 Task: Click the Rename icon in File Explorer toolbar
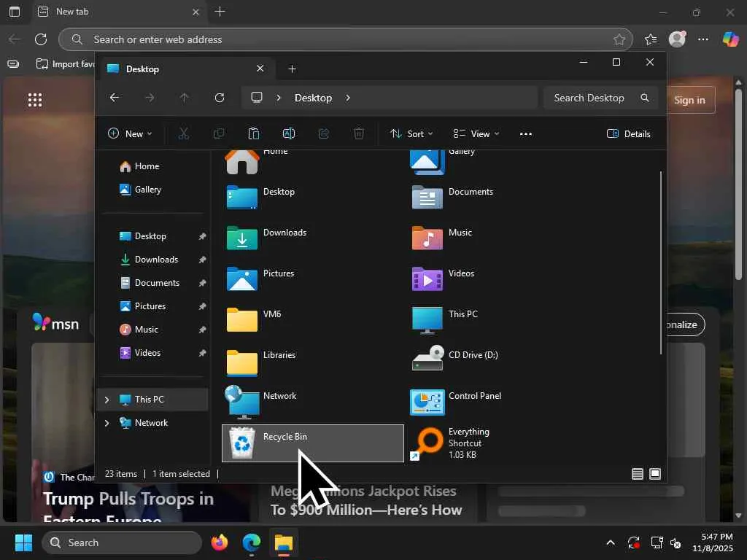(x=289, y=134)
